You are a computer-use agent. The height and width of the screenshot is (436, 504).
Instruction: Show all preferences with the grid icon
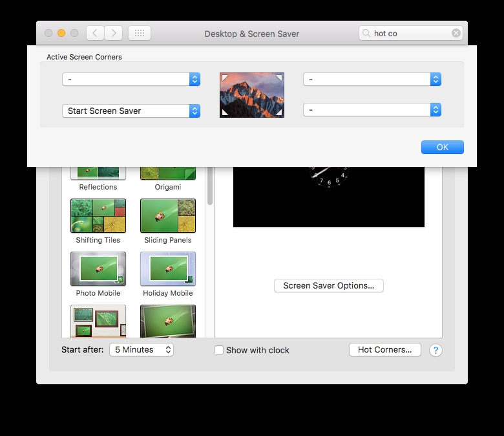coord(140,33)
